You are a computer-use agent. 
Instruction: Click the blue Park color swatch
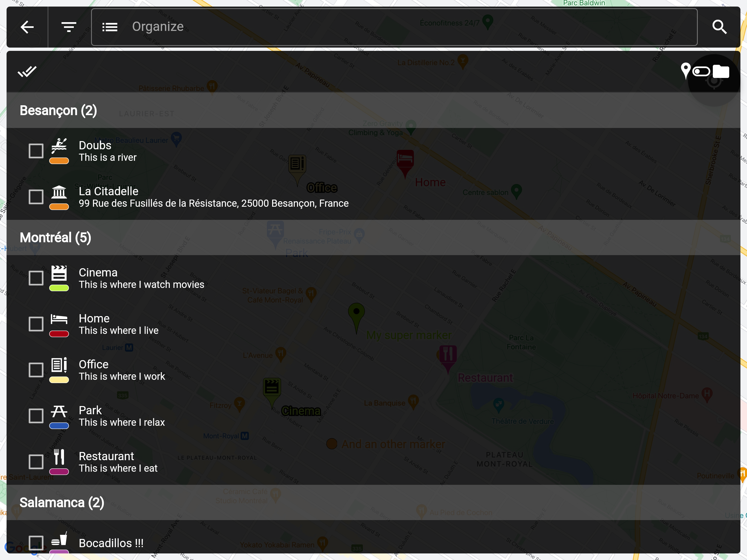(x=59, y=425)
